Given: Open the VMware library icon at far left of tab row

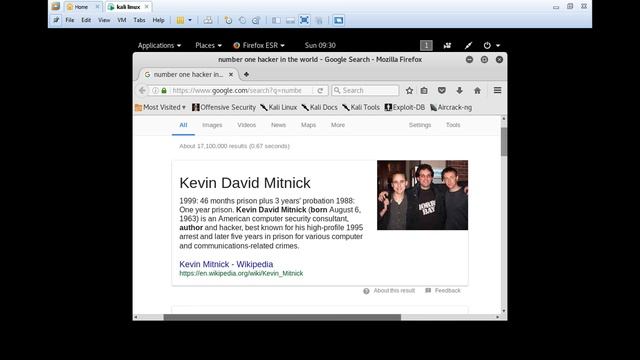Looking at the screenshot, I should 56,7.
